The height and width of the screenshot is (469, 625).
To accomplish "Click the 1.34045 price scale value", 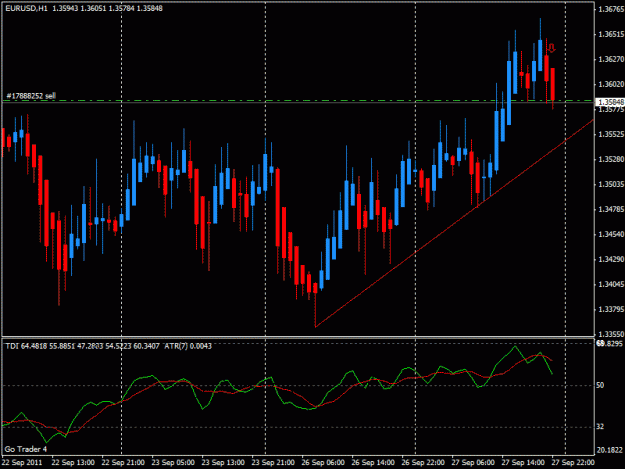I will [611, 284].
